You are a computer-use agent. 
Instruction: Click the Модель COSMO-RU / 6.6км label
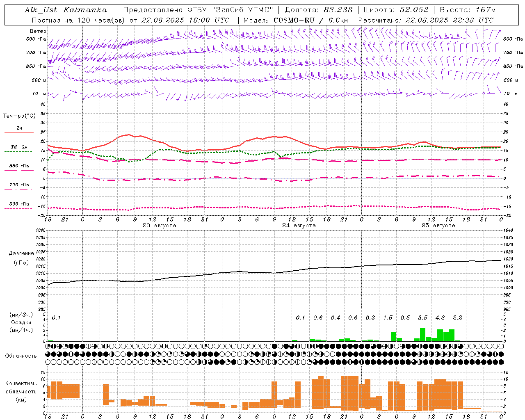point(295,20)
